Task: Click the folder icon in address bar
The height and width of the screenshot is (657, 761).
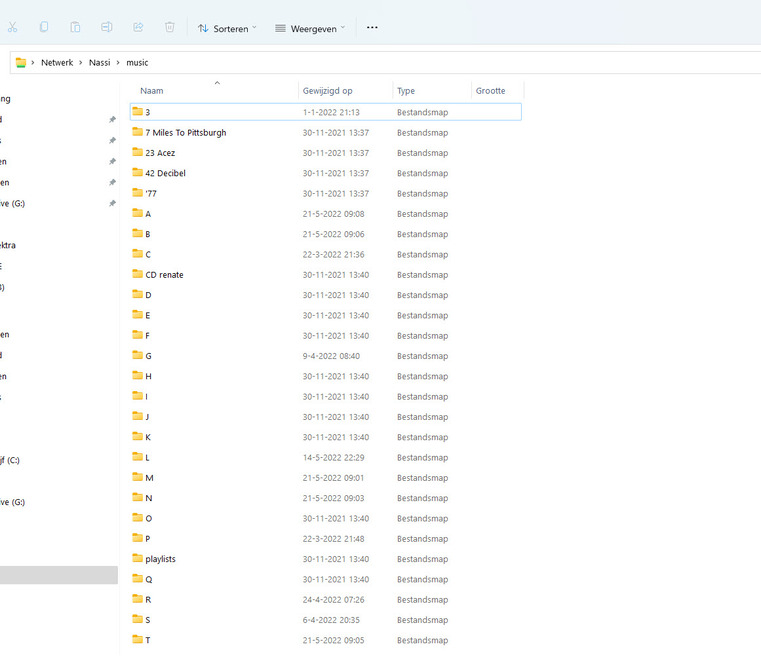Action: click(x=21, y=63)
